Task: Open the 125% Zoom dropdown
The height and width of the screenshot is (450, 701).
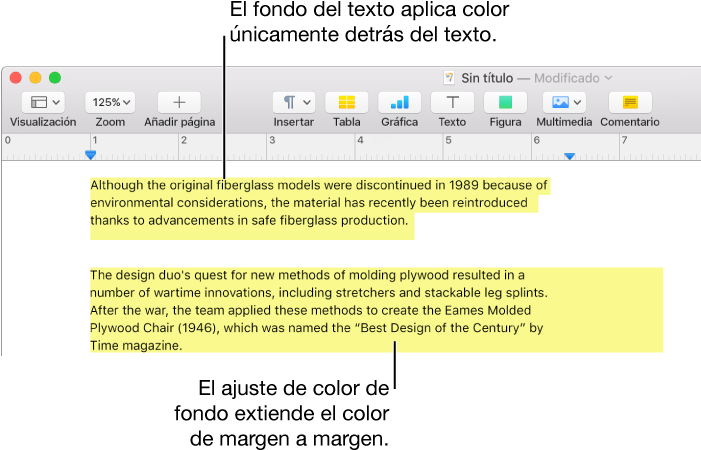Action: tap(110, 102)
